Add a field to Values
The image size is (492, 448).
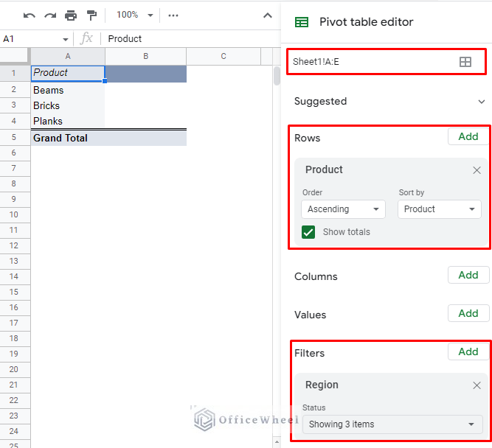coord(468,313)
